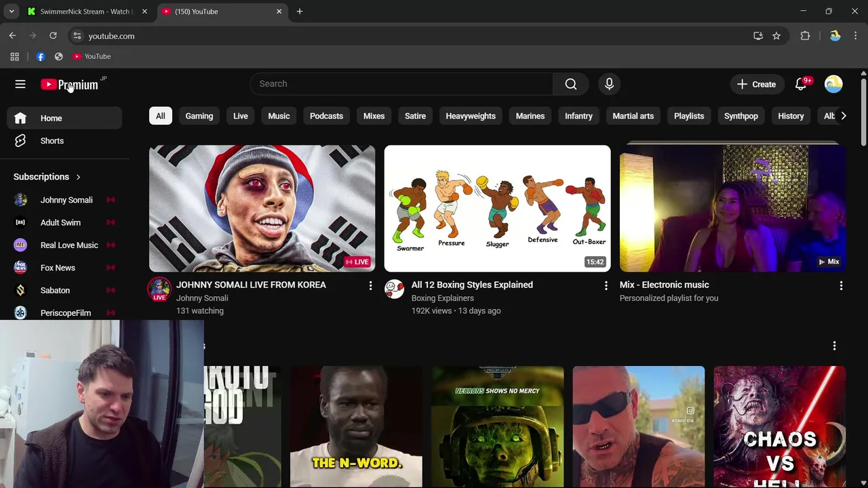
Task: Select the Satire filter chip
Action: [x=415, y=116]
